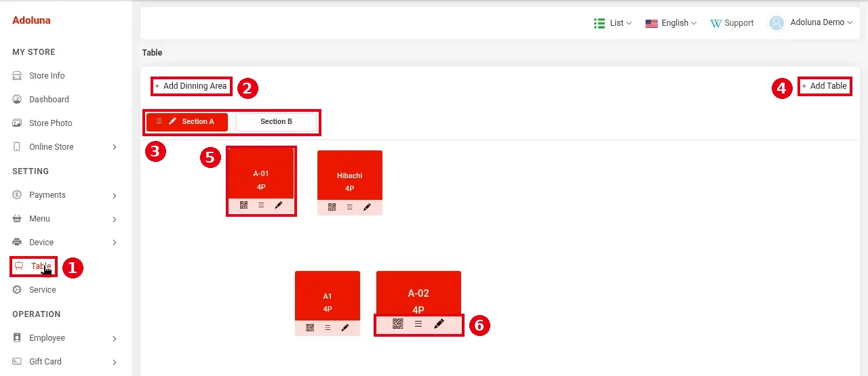Open the Support link

coord(732,23)
